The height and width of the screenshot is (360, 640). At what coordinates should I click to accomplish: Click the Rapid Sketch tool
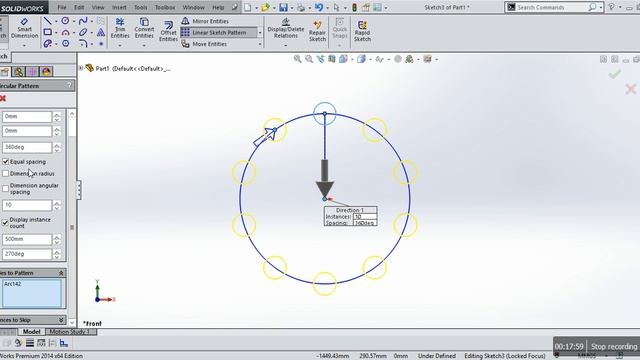(362, 31)
